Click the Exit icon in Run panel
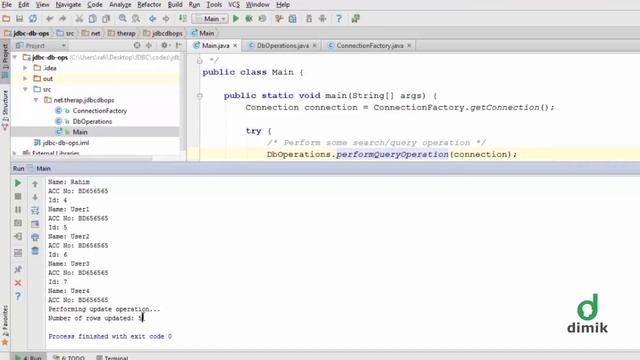Image resolution: width=640 pixels, height=360 pixels. point(18,236)
